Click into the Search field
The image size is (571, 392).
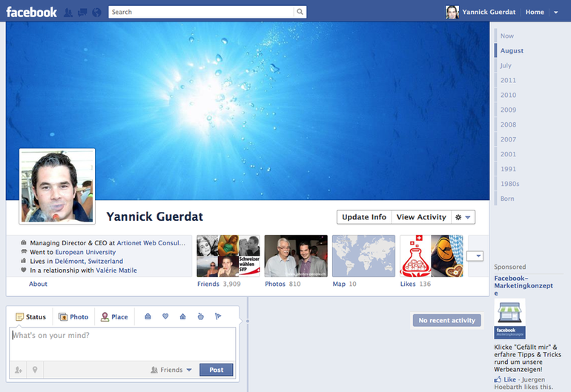pyautogui.click(x=202, y=12)
